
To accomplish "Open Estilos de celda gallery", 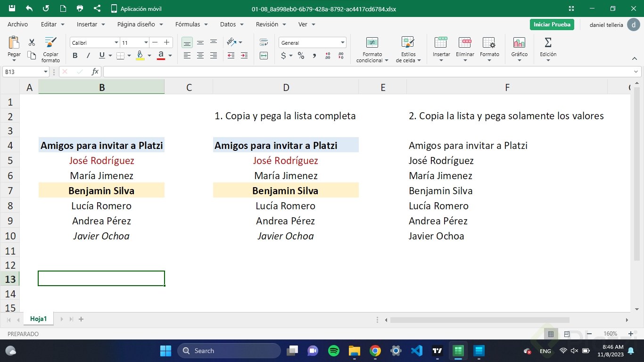I will 408,49.
